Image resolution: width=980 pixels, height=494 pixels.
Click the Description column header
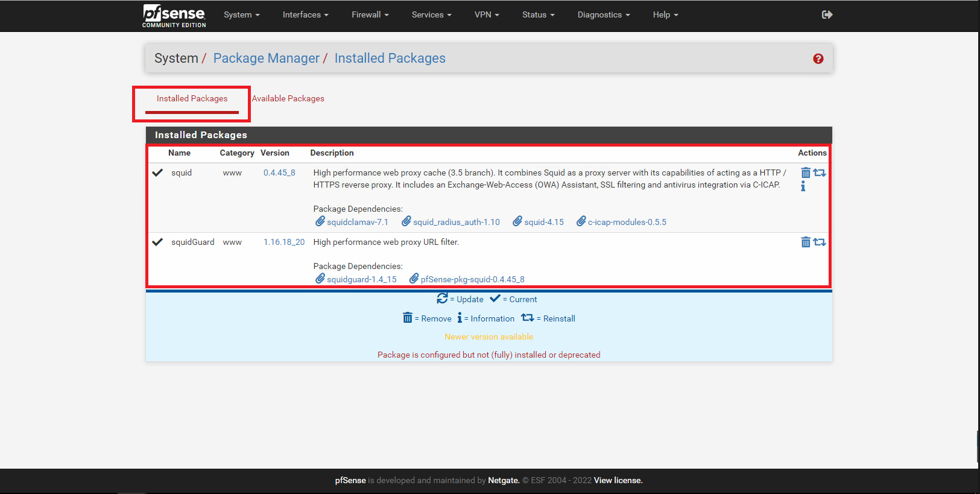332,153
